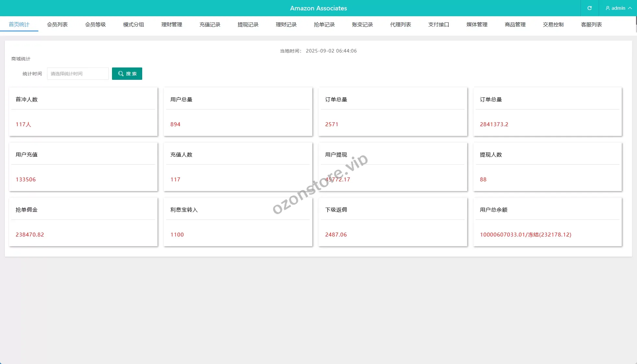This screenshot has height=364, width=637.
Task: Go to 理财管理 tab
Action: 171,24
